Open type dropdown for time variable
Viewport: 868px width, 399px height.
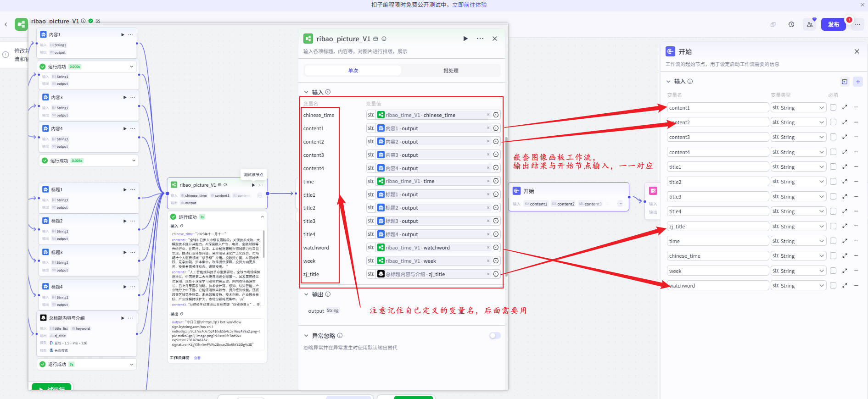798,241
